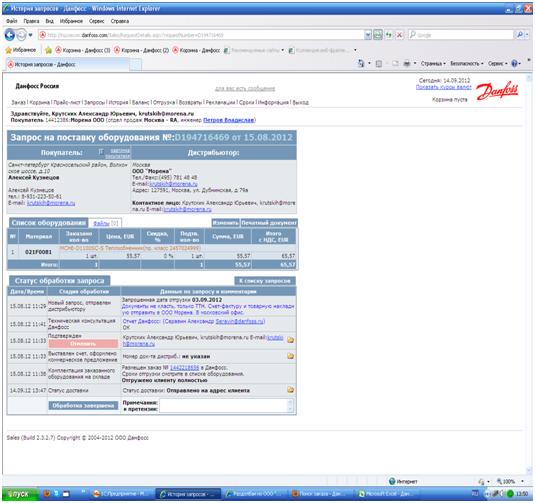Image resolution: width=535 pixels, height=503 pixels.
Task: Switch to the Файлы tab
Action: (x=105, y=223)
